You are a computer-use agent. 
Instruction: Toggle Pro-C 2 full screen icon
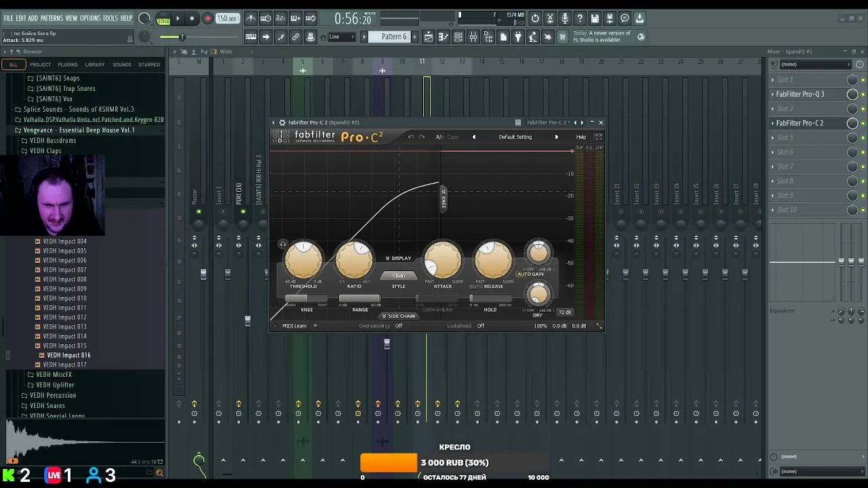598,137
